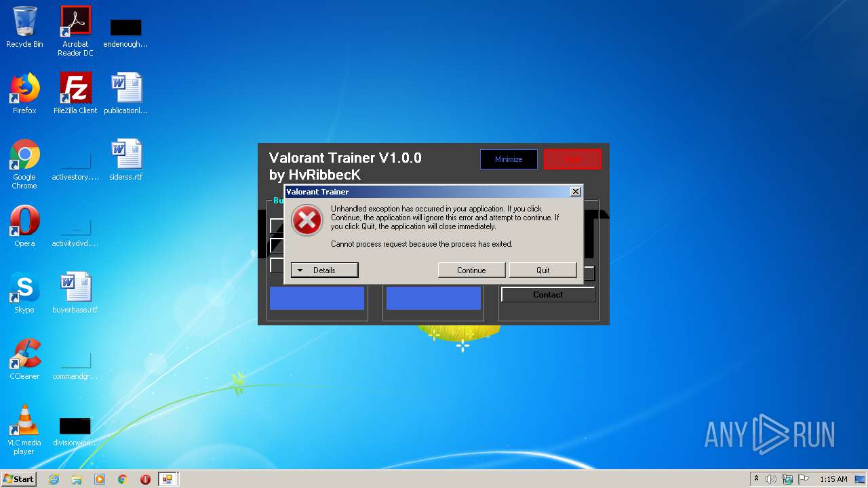Launch Opera from the desktop

[24, 226]
